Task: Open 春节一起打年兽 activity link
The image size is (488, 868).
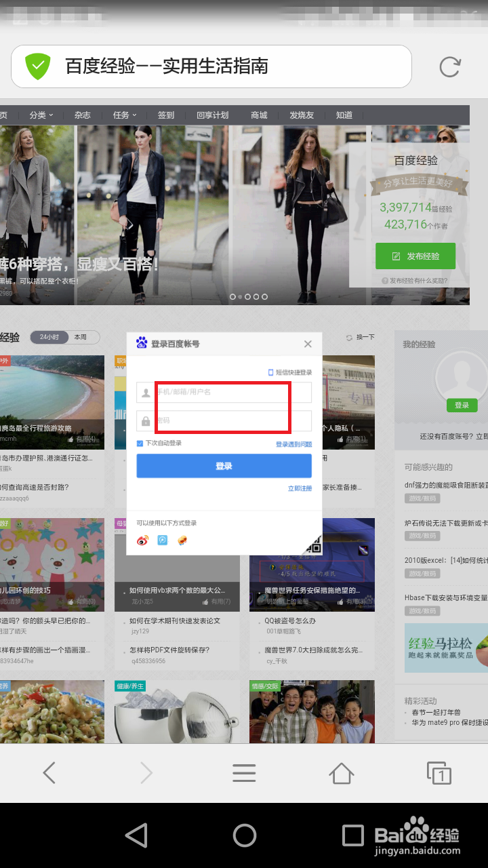Action: pos(436,712)
